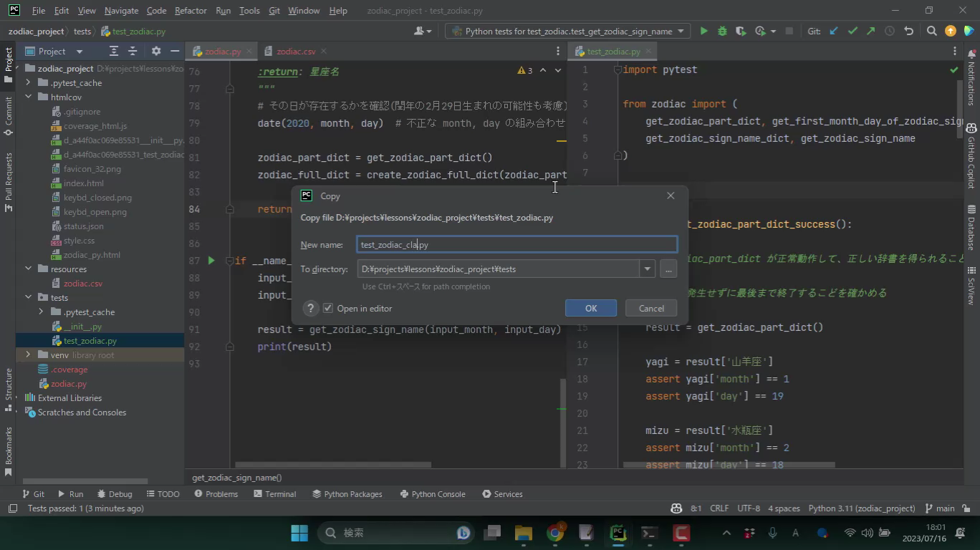Viewport: 980px width, 550px height.
Task: Open Chrome from the Windows taskbar
Action: point(555,533)
